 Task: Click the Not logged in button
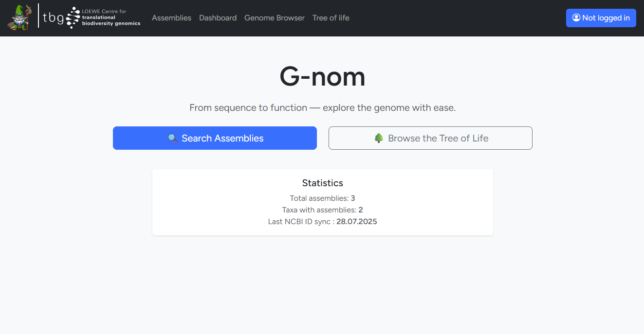pos(601,18)
